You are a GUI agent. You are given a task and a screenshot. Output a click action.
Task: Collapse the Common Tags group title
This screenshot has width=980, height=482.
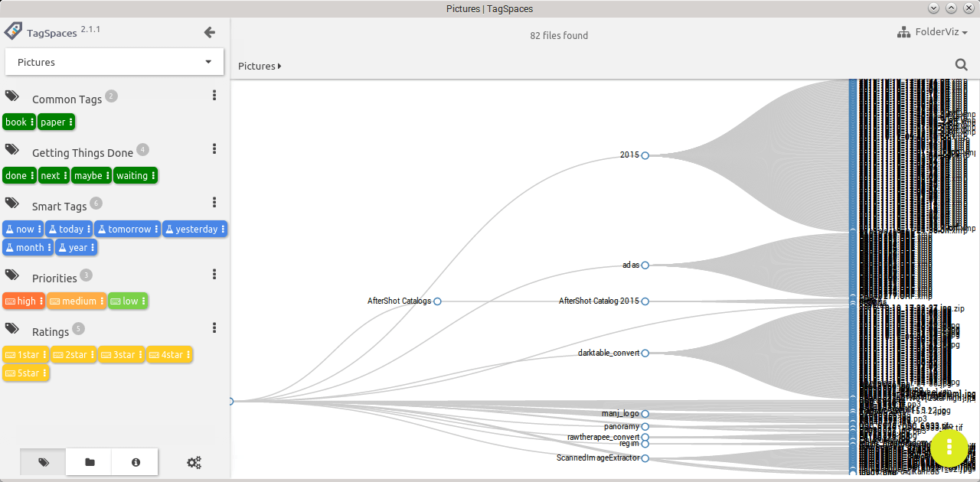click(x=67, y=99)
